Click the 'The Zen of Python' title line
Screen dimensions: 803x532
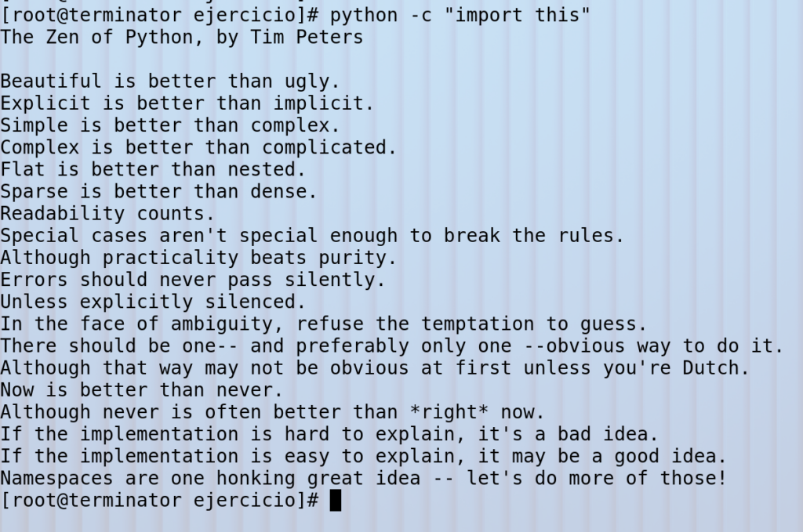tap(181, 37)
